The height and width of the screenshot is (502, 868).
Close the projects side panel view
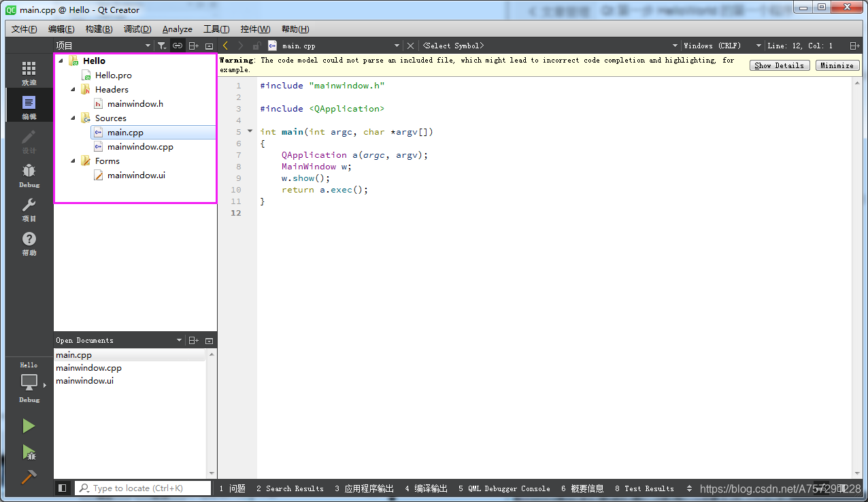pyautogui.click(x=209, y=46)
